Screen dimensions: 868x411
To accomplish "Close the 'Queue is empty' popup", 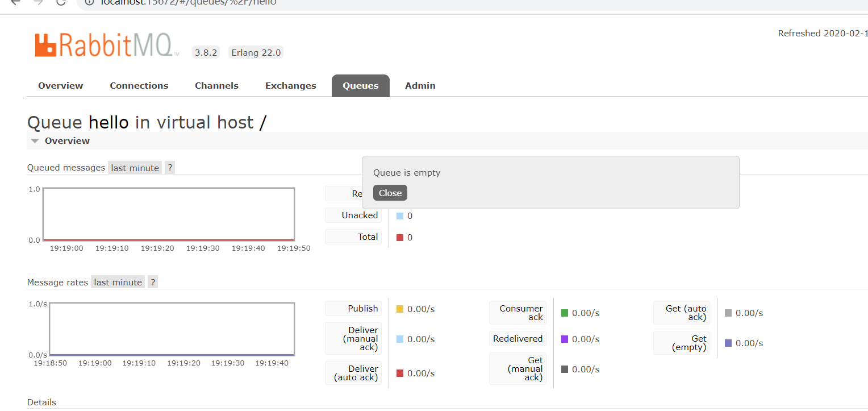I will click(390, 193).
